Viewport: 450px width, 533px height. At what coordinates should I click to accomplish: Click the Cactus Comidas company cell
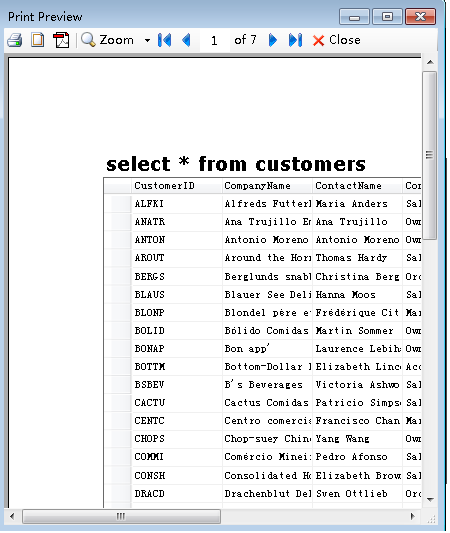267,403
